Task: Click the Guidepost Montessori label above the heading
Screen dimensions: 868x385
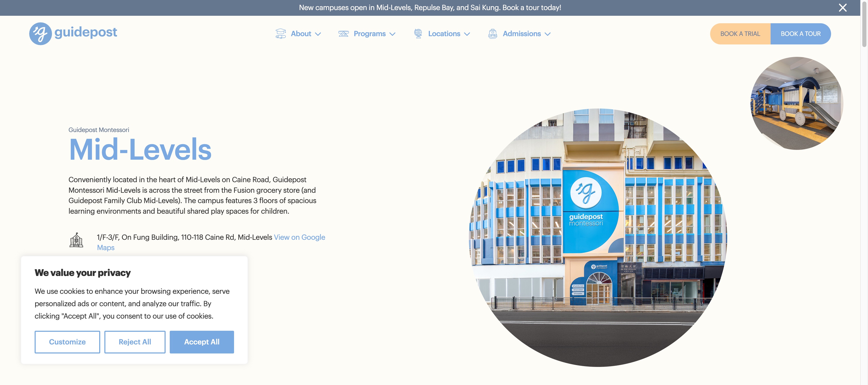Action: pyautogui.click(x=99, y=130)
